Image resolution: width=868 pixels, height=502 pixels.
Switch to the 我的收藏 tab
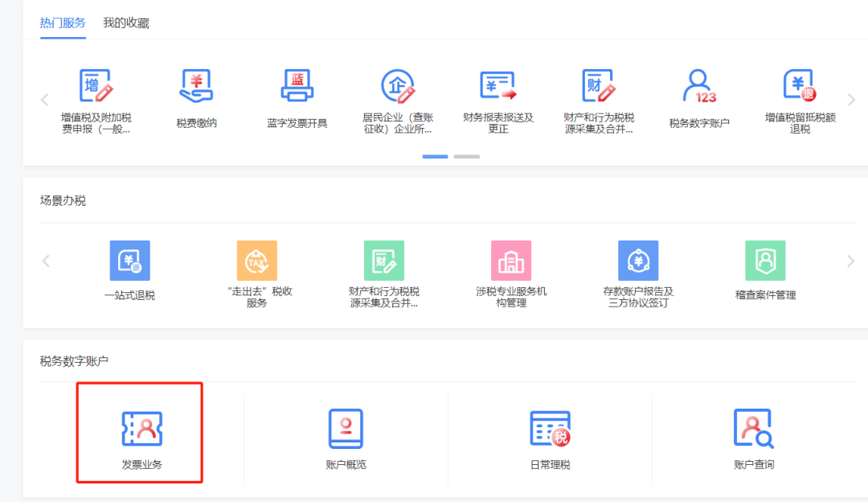[x=125, y=23]
